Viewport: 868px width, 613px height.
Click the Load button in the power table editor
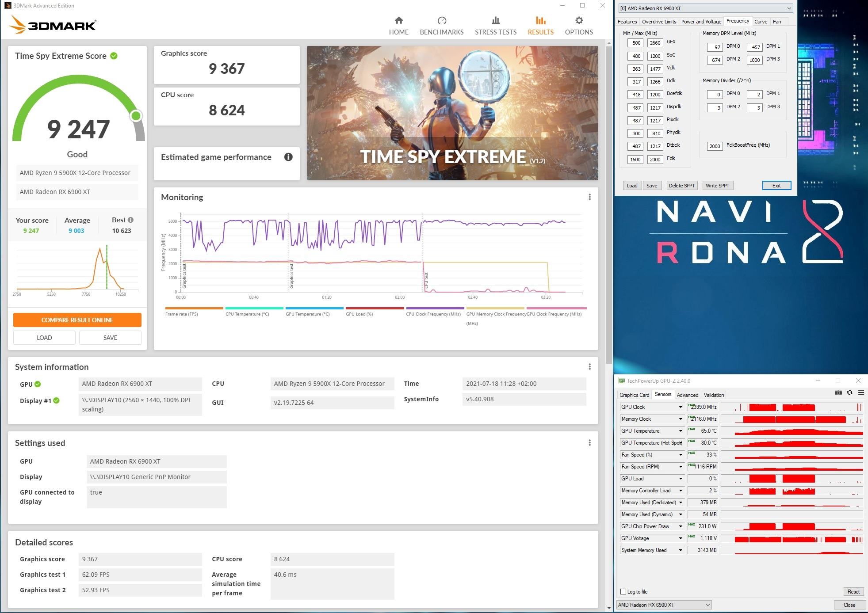point(632,186)
